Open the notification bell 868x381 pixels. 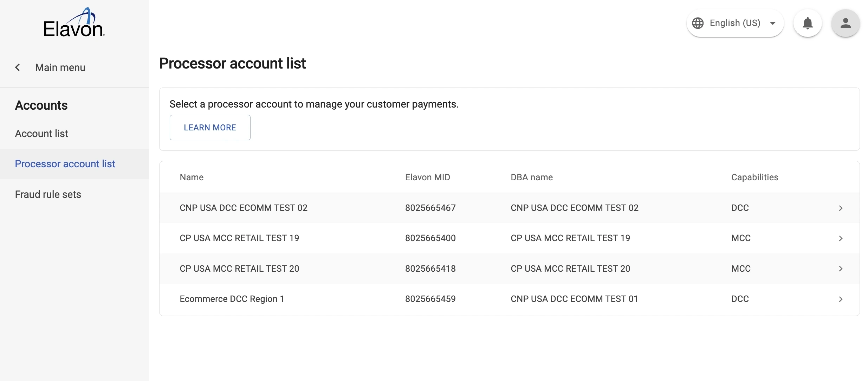click(x=808, y=23)
